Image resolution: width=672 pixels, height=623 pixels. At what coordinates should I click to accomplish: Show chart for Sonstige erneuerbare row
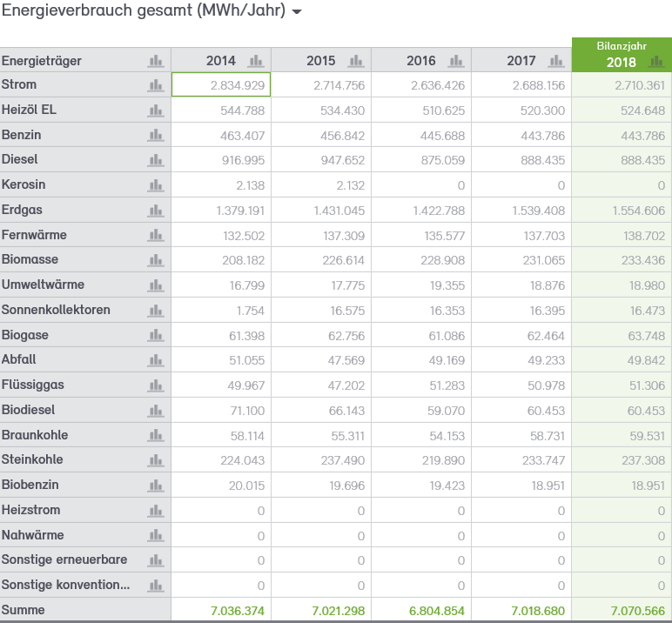pyautogui.click(x=156, y=560)
